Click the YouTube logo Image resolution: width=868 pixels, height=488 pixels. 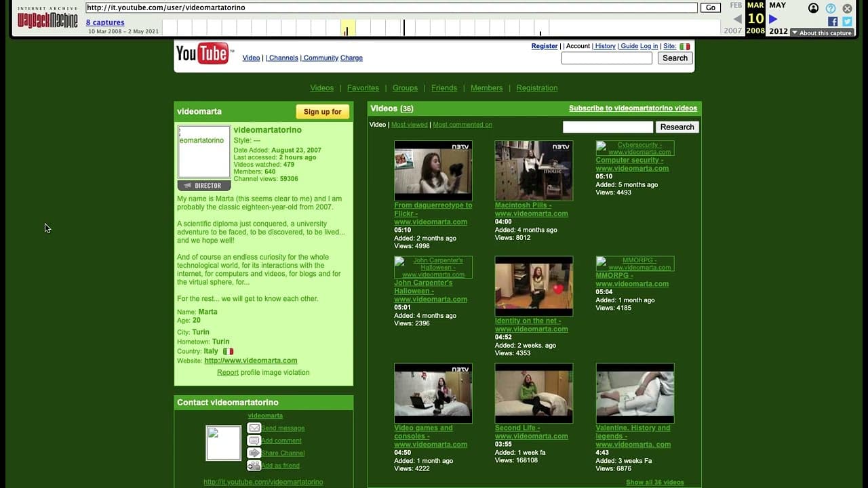pos(205,53)
